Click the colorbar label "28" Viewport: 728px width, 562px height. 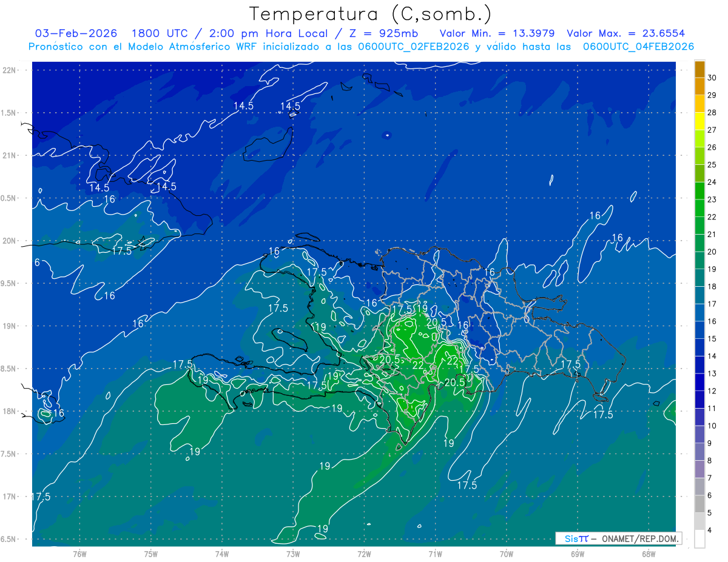[712, 113]
